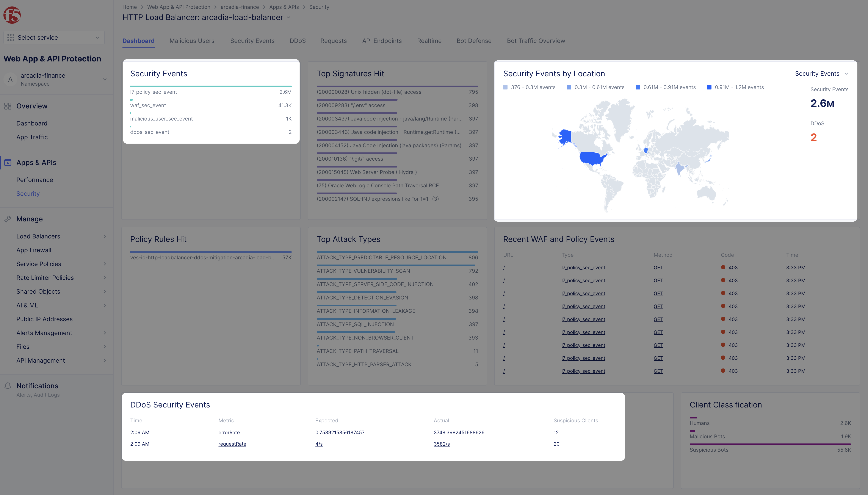Click the DDoS link beside the map
The image size is (868, 495).
click(817, 123)
